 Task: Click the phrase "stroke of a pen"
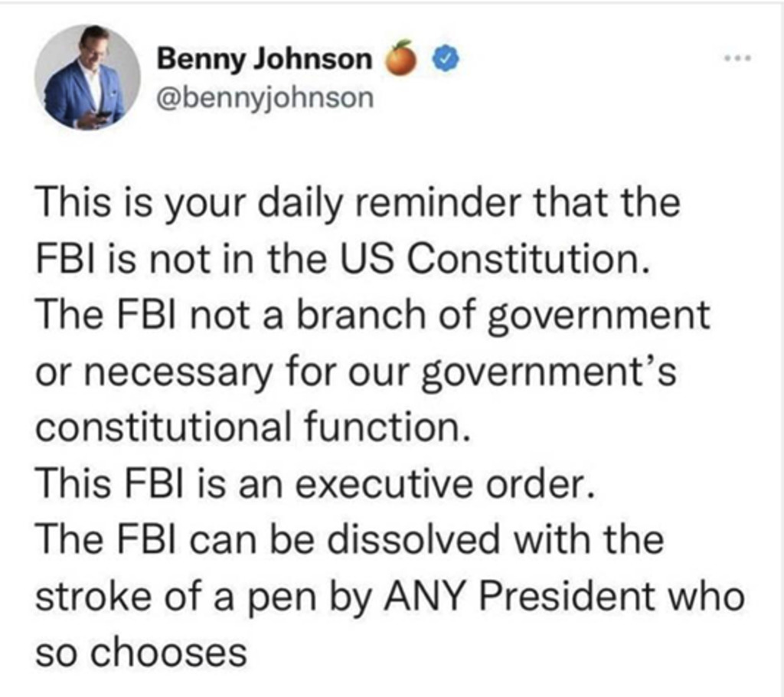tap(177, 598)
